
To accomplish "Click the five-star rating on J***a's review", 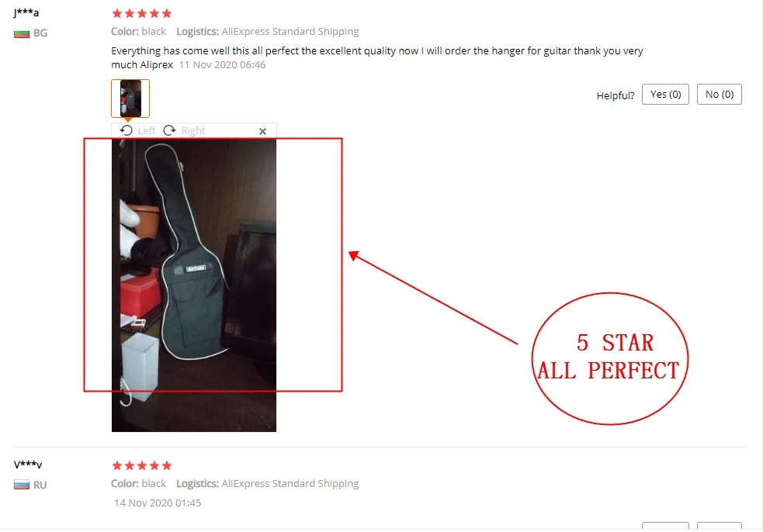I will click(141, 13).
